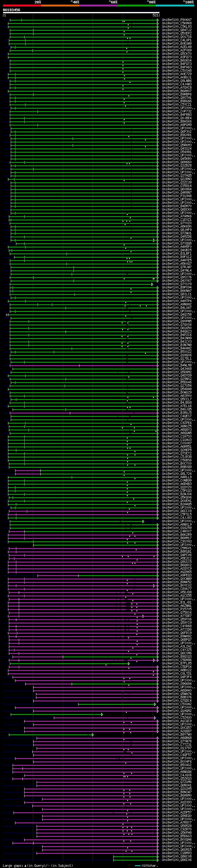Click the white query sequence bar
The image size is (197, 868).
[x=81, y=13]
